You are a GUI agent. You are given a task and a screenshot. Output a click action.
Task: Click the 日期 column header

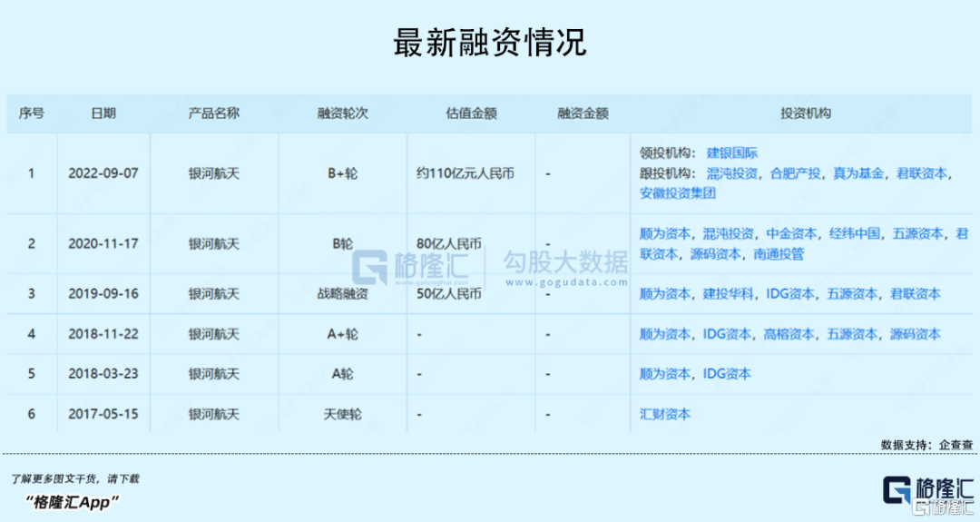(x=103, y=113)
